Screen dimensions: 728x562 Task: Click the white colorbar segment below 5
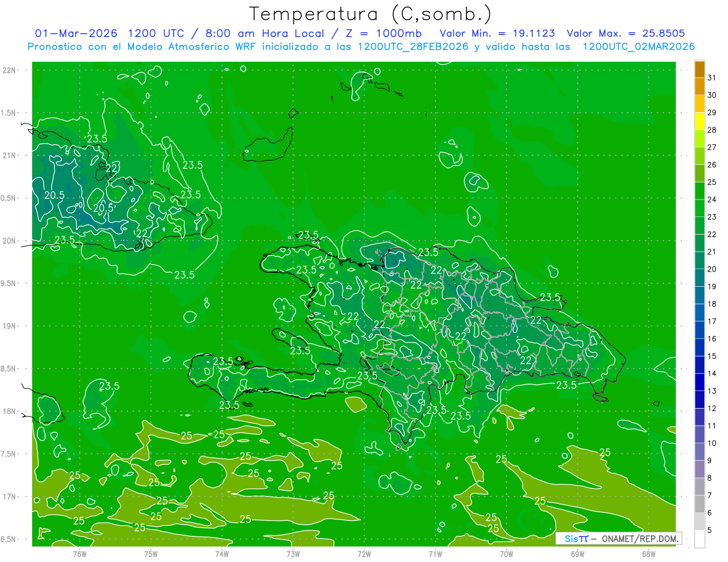[699, 539]
